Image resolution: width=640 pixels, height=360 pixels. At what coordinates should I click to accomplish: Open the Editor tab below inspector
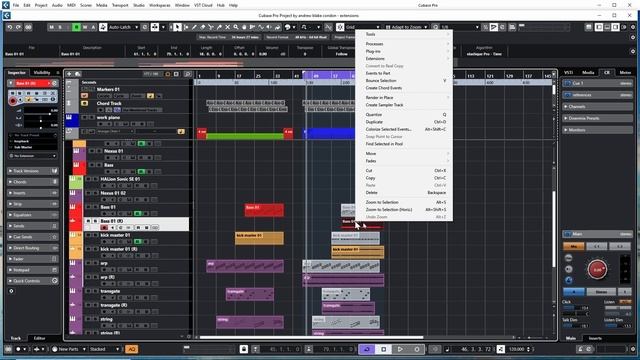click(x=39, y=338)
